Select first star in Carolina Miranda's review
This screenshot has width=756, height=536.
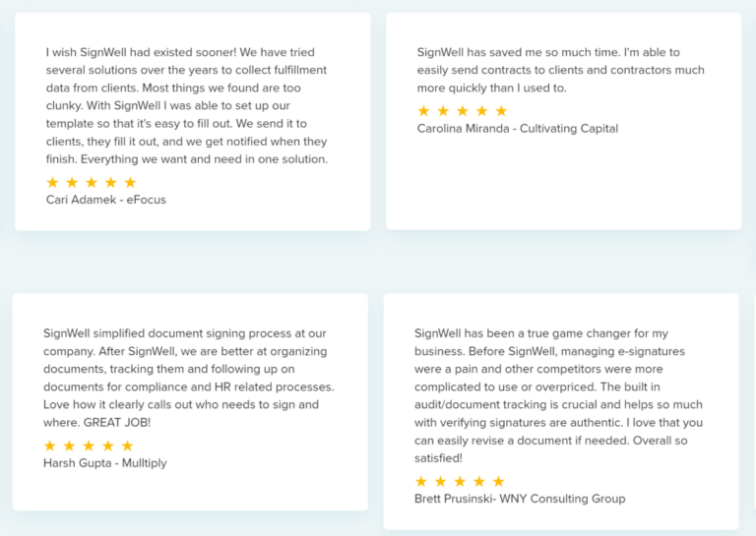[424, 111]
